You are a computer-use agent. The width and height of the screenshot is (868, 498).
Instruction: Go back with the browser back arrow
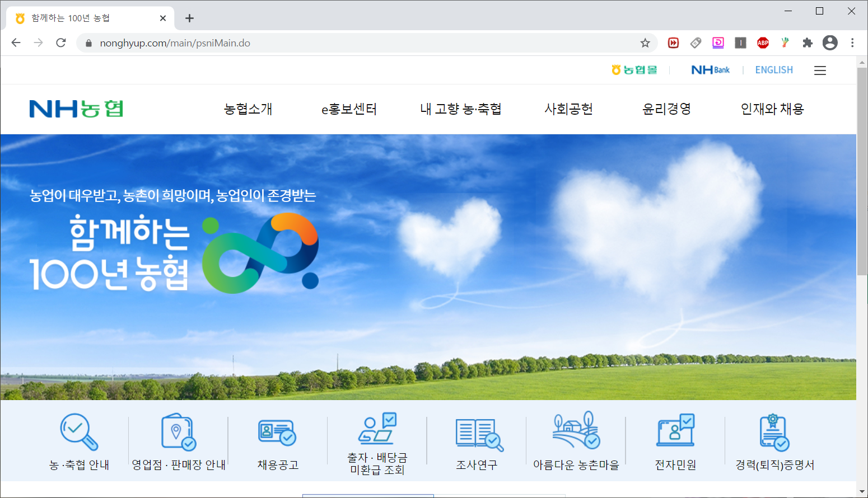point(16,43)
